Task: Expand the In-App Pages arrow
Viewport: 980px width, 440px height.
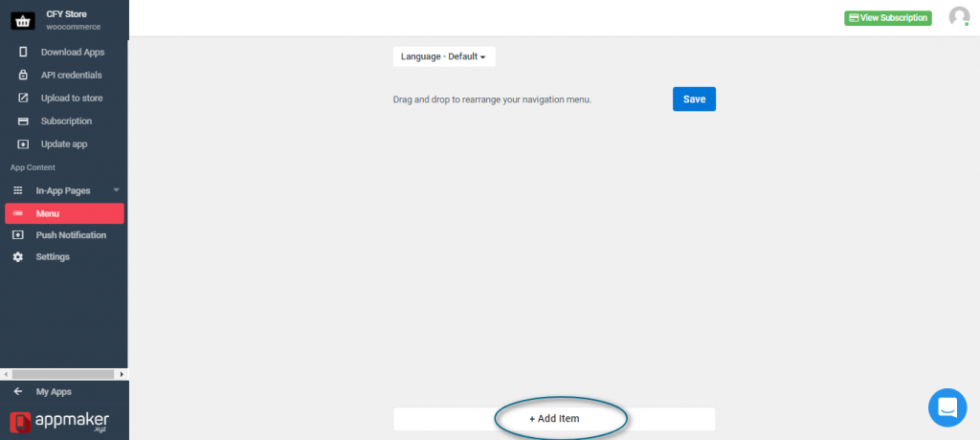Action: [x=116, y=190]
